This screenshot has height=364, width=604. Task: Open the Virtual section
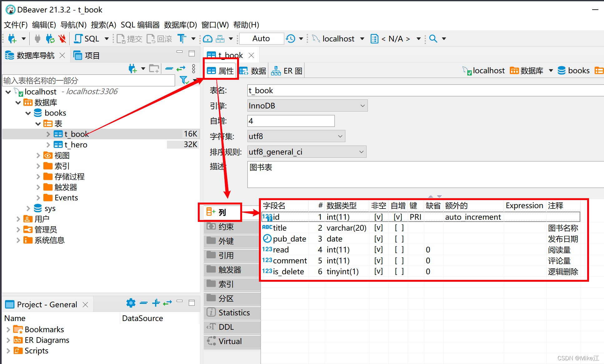(232, 341)
